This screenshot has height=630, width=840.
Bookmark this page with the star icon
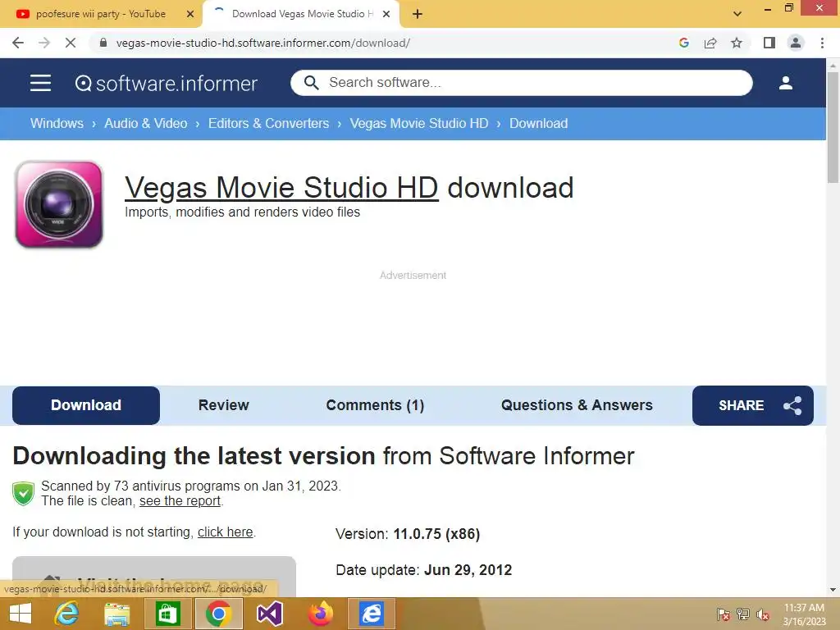coord(737,43)
